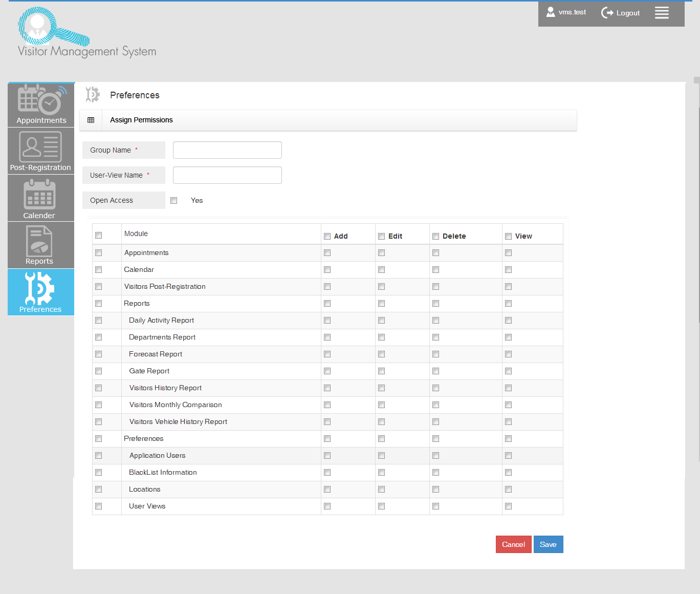700x594 pixels.
Task: Select the Preferences sidebar icon
Action: point(41,292)
